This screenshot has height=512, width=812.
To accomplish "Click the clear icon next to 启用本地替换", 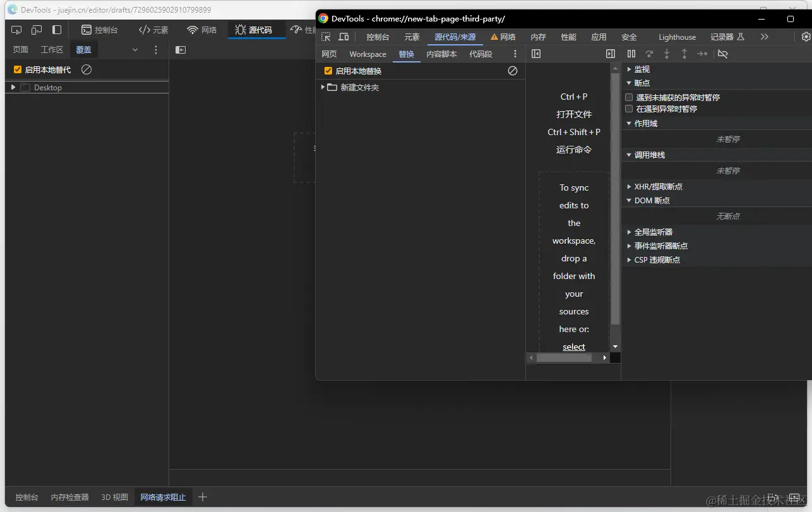I will pyautogui.click(x=513, y=71).
